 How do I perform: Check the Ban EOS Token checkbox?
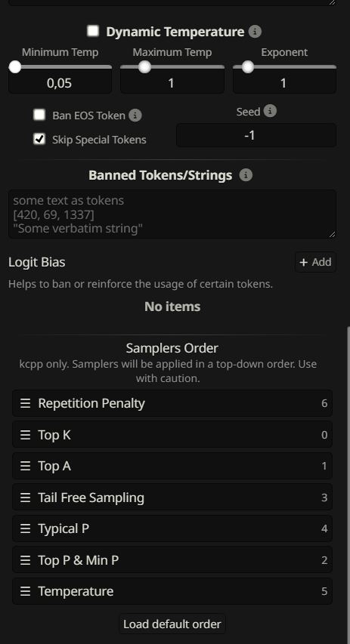39,115
